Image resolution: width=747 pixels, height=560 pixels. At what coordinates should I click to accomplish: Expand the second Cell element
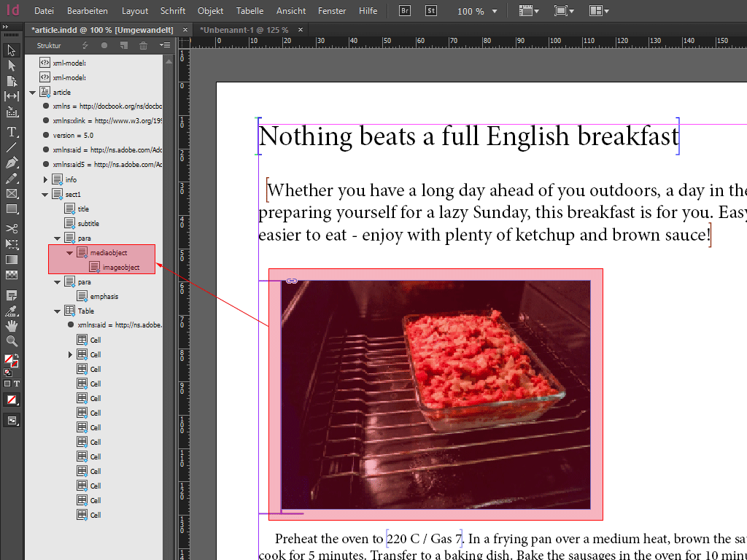click(x=70, y=355)
